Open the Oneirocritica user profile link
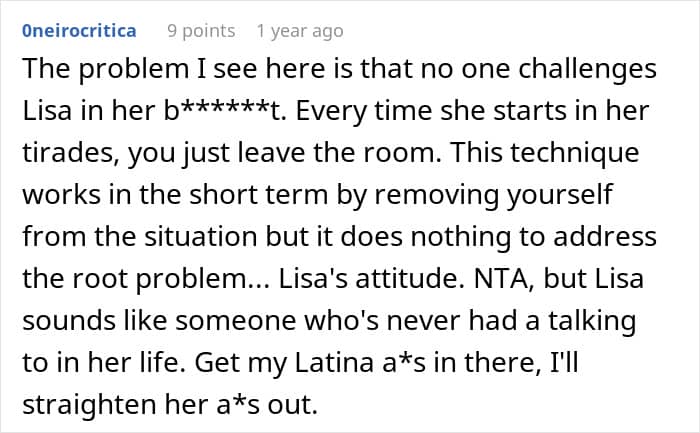This screenshot has height=433, width=700. pos(79,31)
